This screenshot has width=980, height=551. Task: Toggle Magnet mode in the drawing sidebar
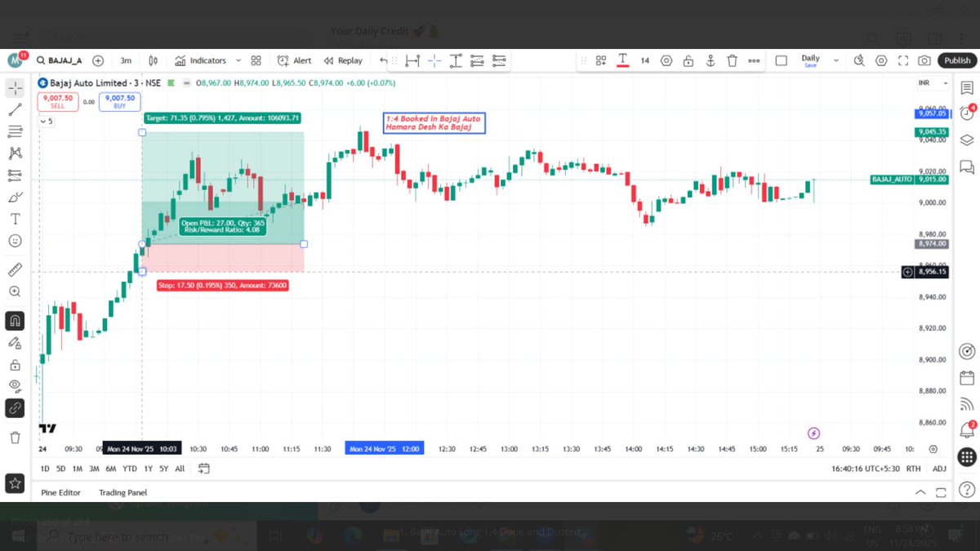(16, 321)
